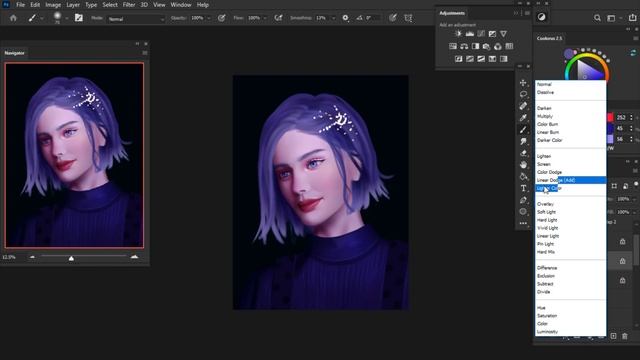Choose the Color Dodge blend mode
This screenshot has height=360, width=640.
570,172
